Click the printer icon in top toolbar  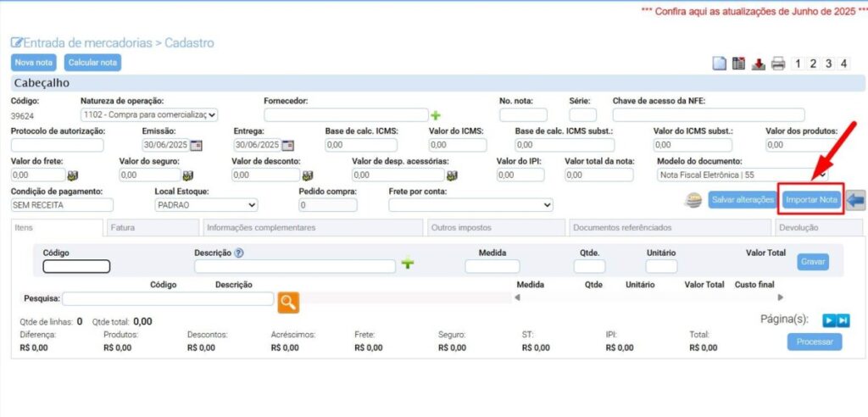tap(778, 64)
